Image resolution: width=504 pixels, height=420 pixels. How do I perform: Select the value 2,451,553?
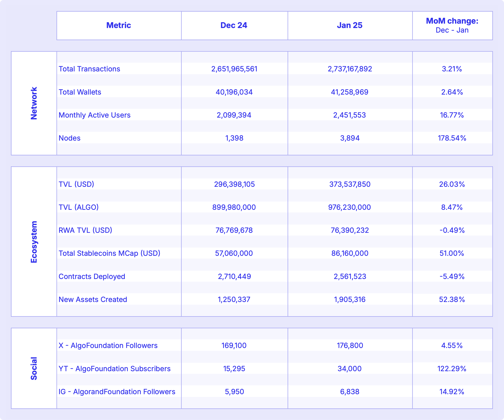(x=350, y=115)
